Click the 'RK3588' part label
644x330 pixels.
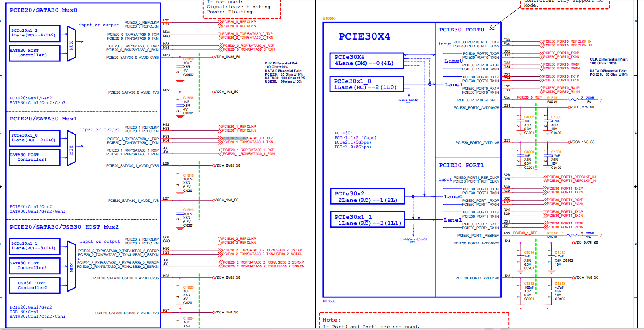[329, 301]
